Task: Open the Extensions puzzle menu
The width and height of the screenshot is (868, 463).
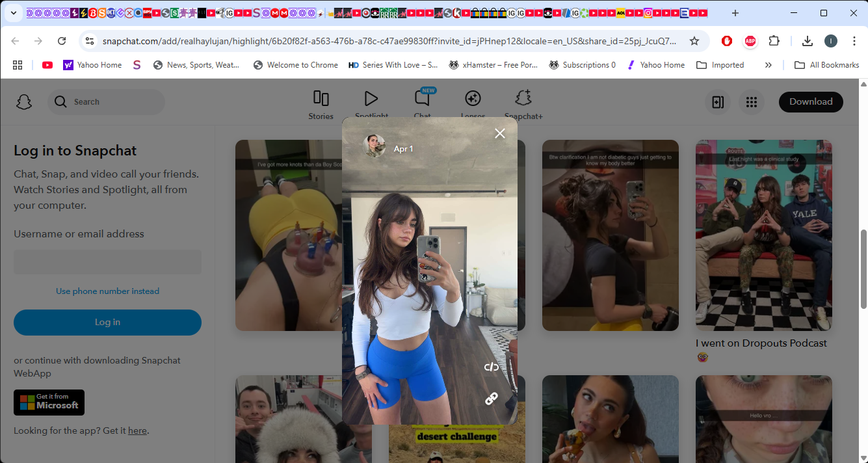Action: point(774,41)
